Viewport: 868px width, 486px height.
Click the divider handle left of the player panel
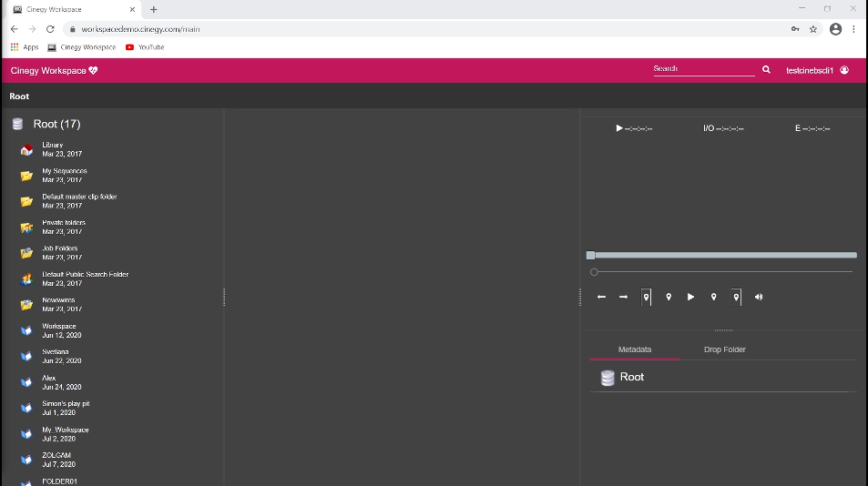[x=580, y=297]
